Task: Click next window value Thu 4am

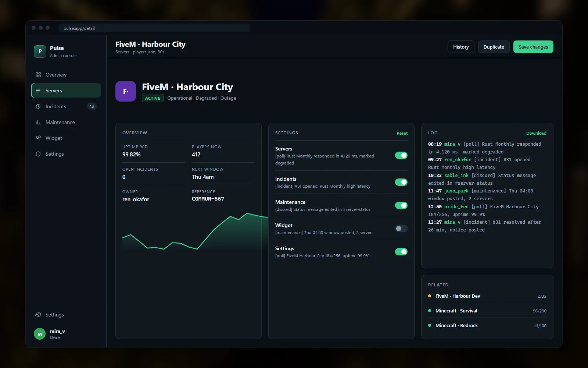Action: 202,177
